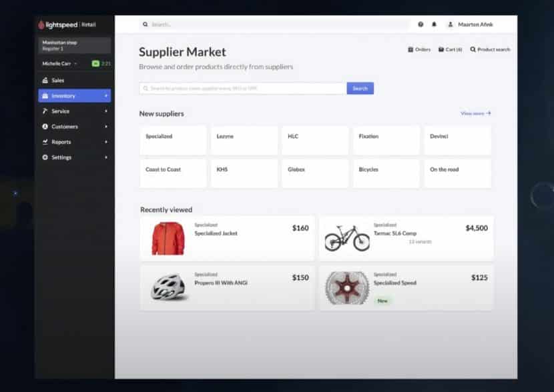554x392 pixels.
Task: Click the Cart icon
Action: tap(441, 49)
